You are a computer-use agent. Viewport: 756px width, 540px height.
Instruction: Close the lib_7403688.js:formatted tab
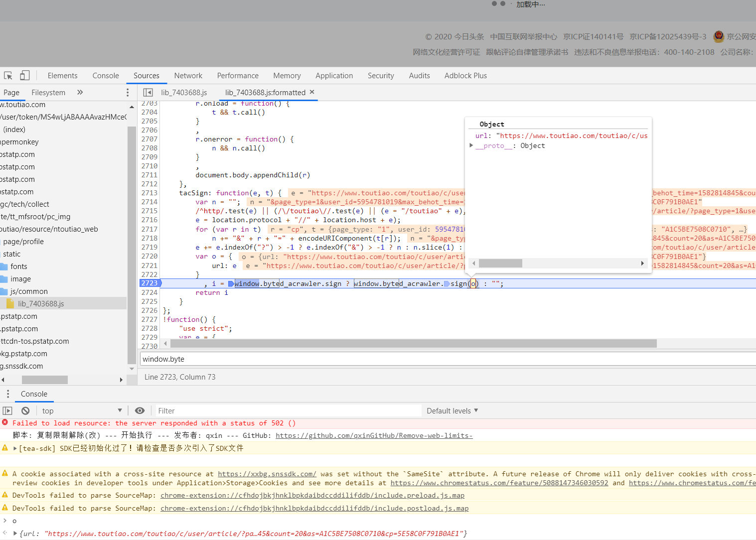(312, 92)
